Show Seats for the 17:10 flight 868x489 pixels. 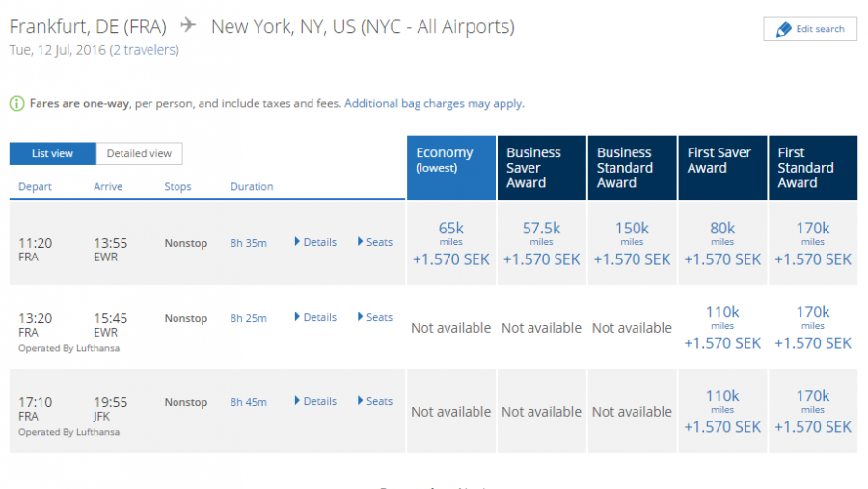tap(375, 401)
